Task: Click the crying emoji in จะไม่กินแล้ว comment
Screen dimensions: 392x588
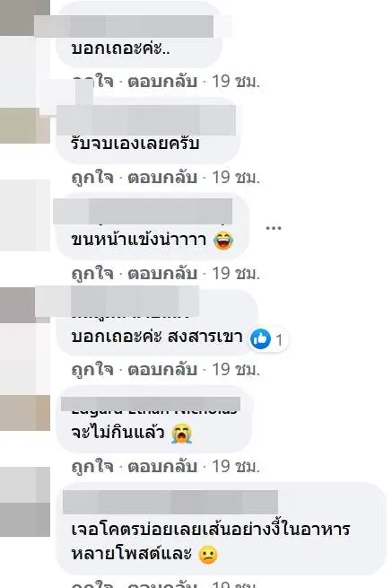Action: tap(182, 434)
